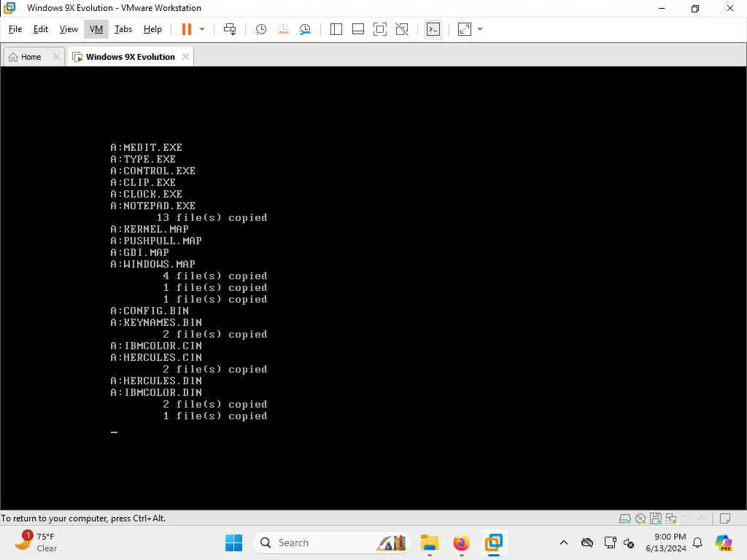The width and height of the screenshot is (747, 560).
Task: Open the notification bell
Action: click(x=697, y=542)
